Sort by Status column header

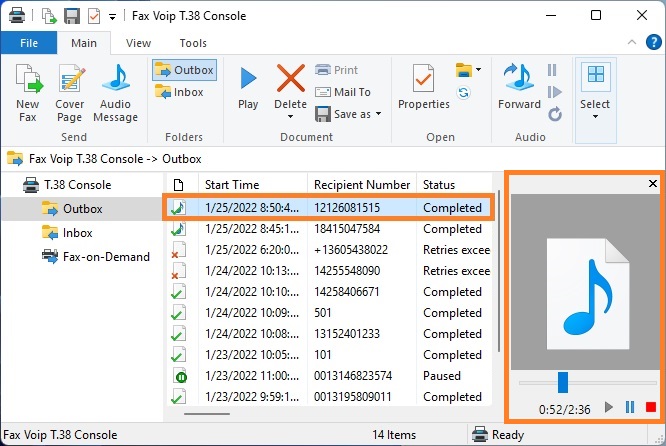point(454,185)
